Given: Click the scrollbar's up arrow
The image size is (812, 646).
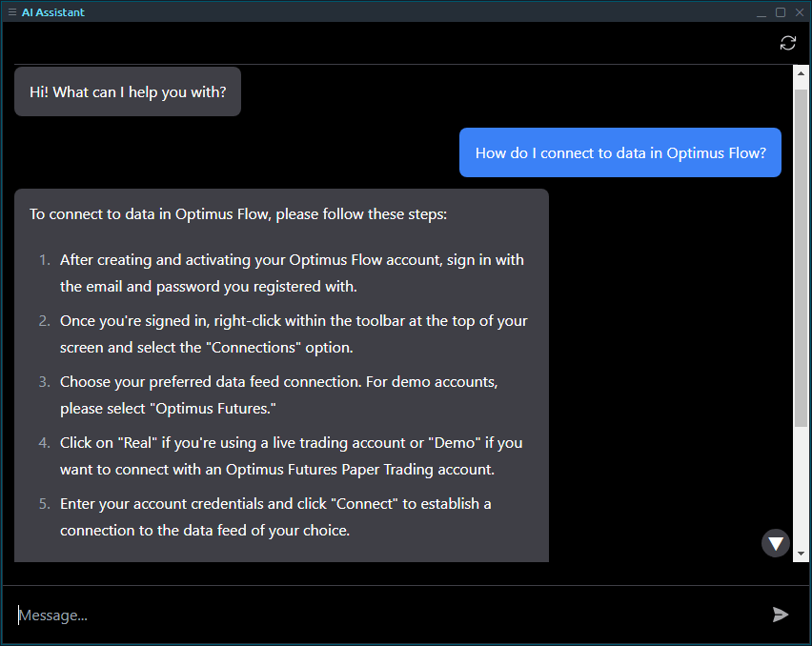Looking at the screenshot, I should point(800,71).
